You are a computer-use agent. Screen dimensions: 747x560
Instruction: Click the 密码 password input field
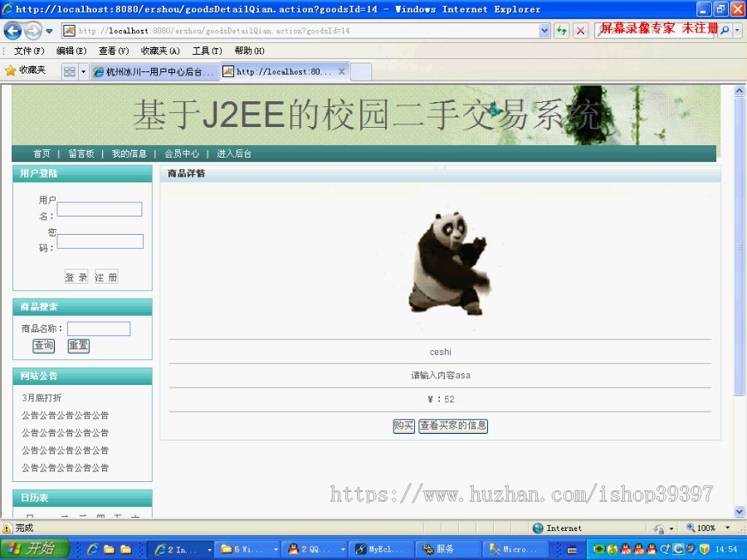click(x=100, y=241)
